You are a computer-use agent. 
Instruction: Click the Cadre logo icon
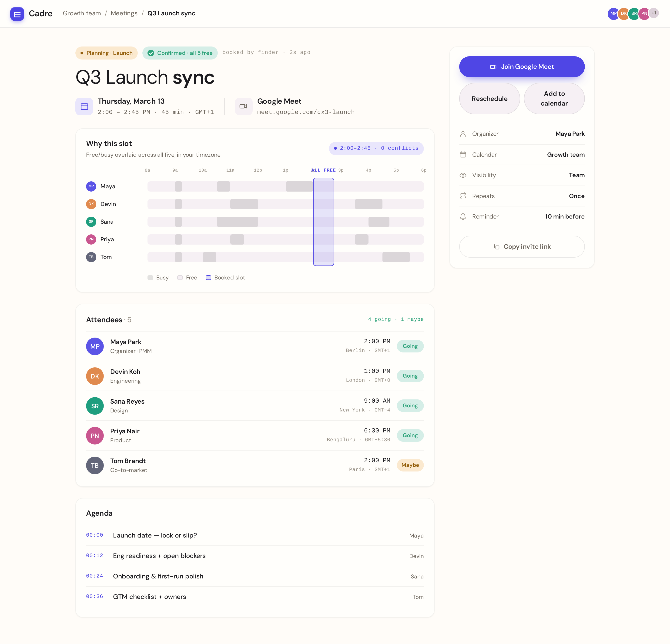coord(17,14)
